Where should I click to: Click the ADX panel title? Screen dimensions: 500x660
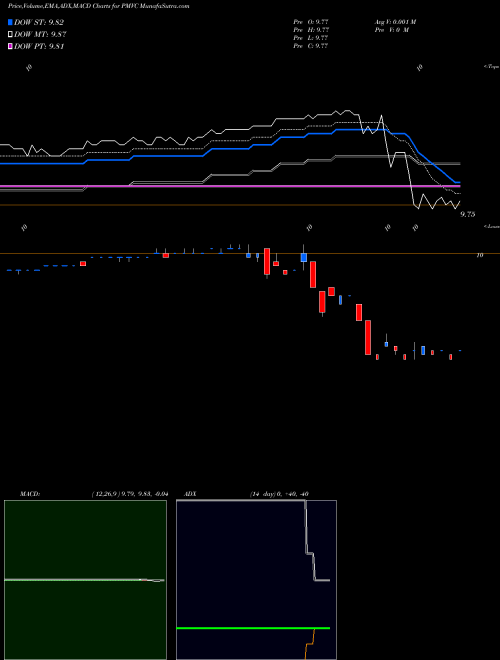[x=190, y=494]
